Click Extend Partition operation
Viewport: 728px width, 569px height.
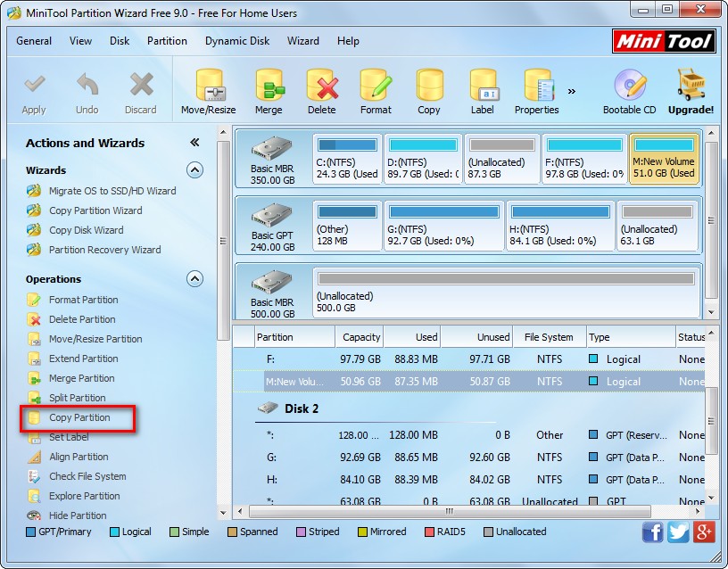pos(84,359)
